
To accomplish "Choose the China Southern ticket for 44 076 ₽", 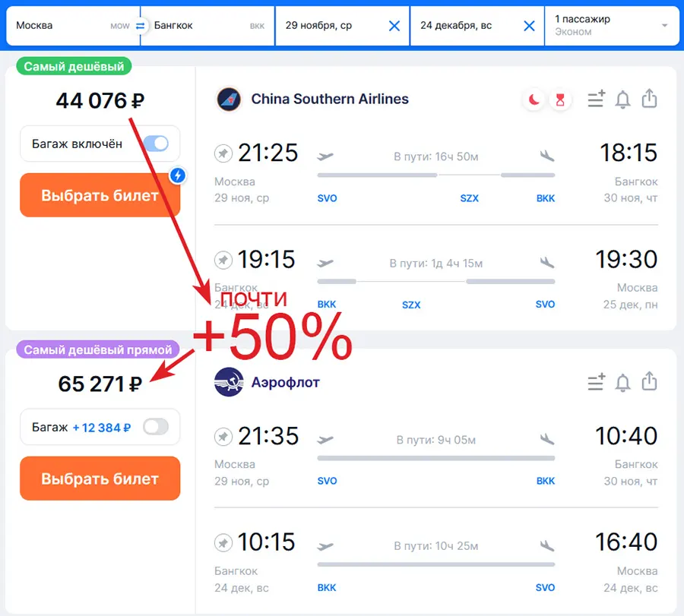I will point(100,195).
